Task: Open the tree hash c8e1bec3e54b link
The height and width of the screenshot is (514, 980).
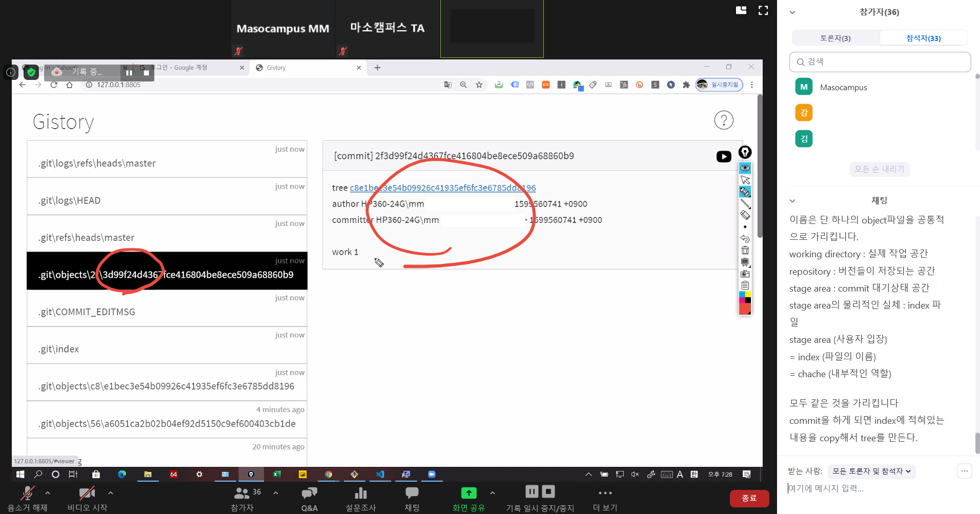Action: click(442, 188)
